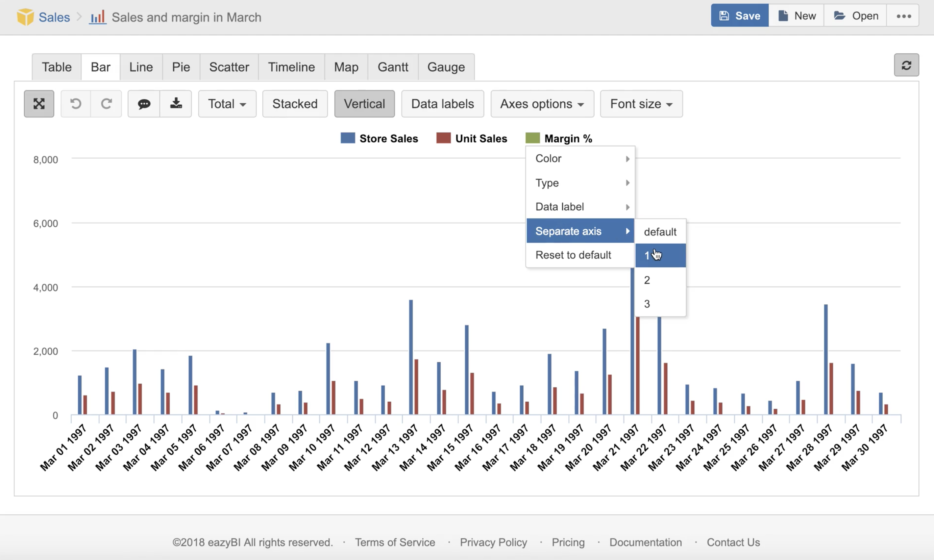Viewport: 934px width, 560px height.
Task: Click the redo arrow icon
Action: click(106, 104)
